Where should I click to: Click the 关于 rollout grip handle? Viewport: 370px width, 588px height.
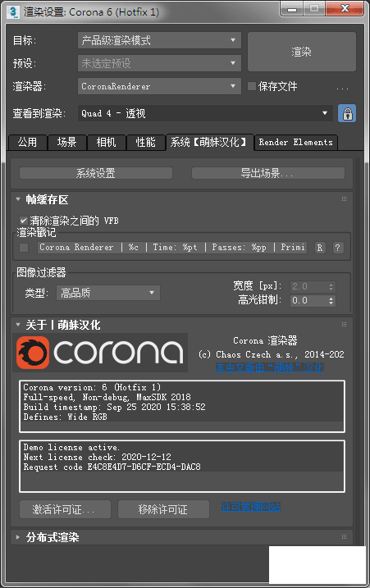coord(344,325)
